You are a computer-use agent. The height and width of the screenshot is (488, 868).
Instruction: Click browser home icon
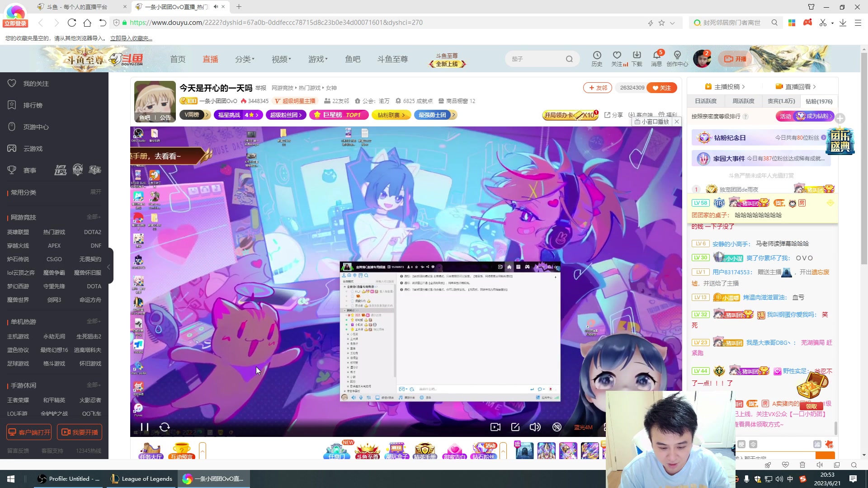(x=87, y=23)
